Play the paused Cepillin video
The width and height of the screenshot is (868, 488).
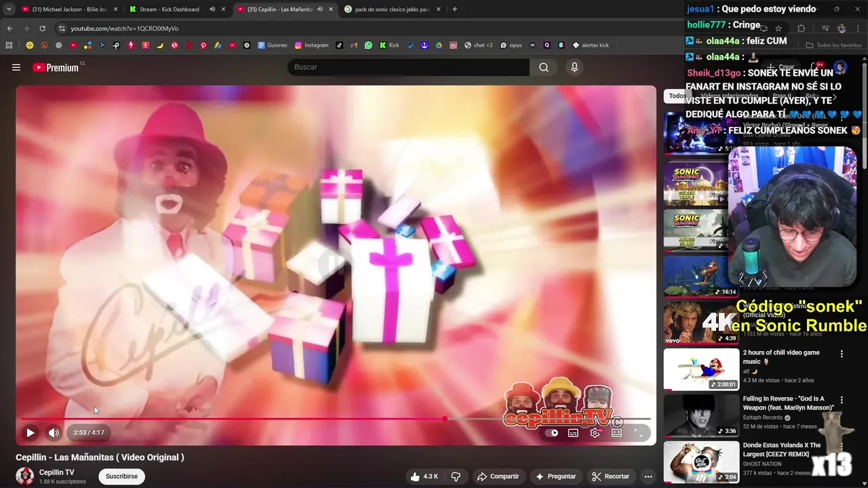[31, 432]
